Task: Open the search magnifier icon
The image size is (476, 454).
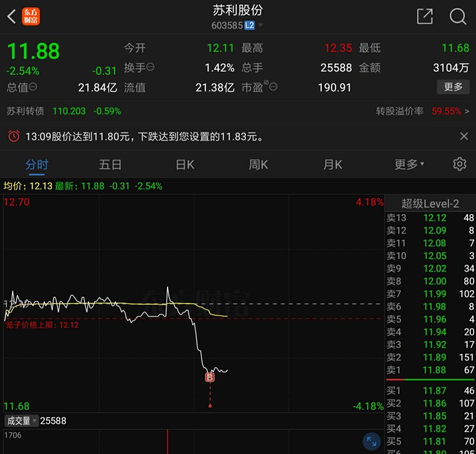Action: [x=458, y=17]
